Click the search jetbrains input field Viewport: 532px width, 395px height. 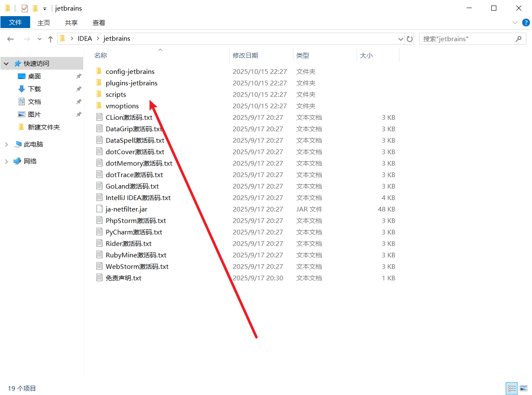(x=467, y=39)
